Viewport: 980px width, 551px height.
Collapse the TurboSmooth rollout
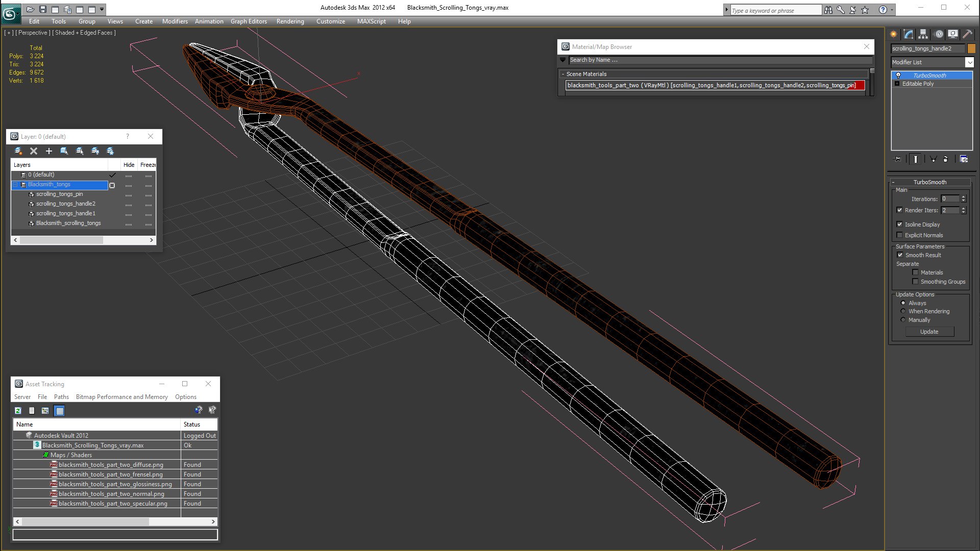click(893, 182)
